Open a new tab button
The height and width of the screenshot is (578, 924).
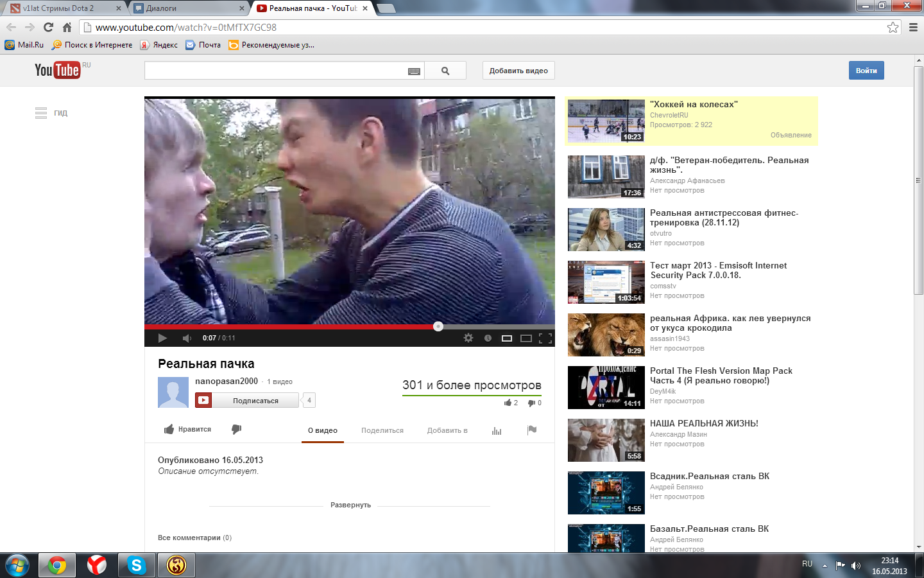click(386, 8)
